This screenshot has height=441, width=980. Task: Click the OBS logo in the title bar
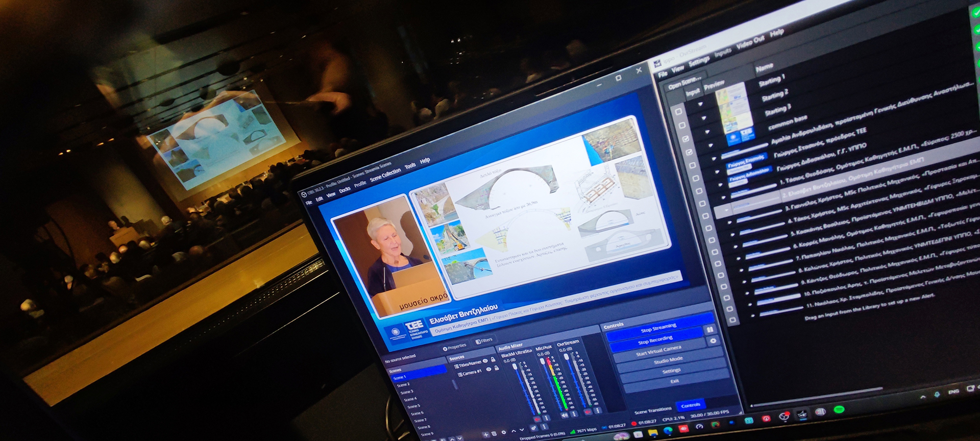304,194
